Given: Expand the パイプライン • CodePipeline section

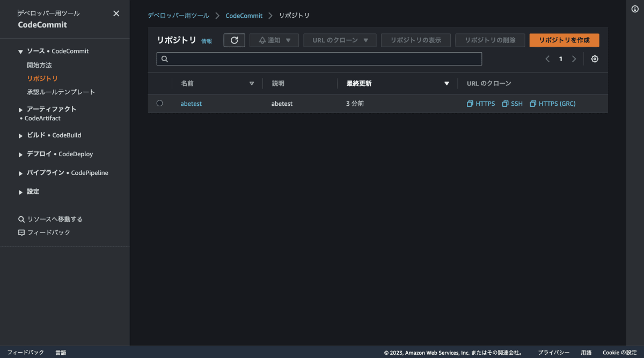Looking at the screenshot, I should click(20, 173).
